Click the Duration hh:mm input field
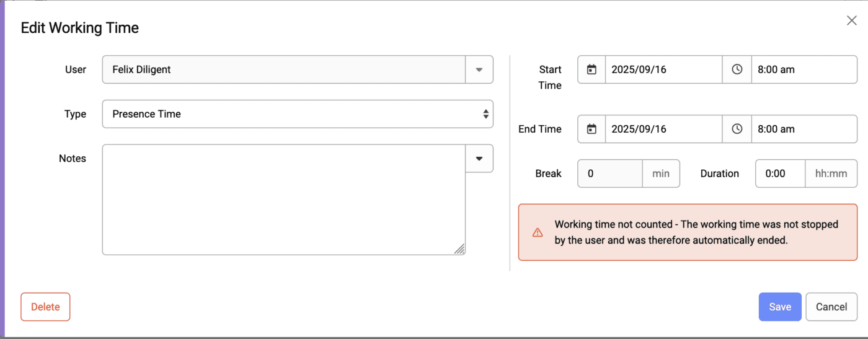Screen dimensions: 868x339 [x=780, y=174]
